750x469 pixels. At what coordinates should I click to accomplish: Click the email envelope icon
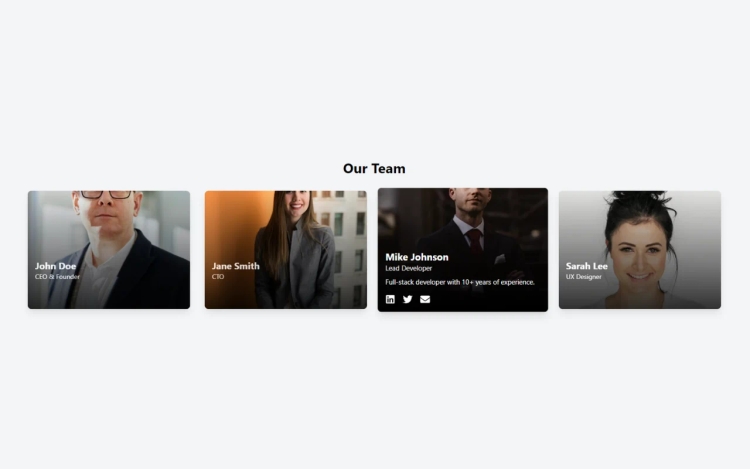point(425,299)
